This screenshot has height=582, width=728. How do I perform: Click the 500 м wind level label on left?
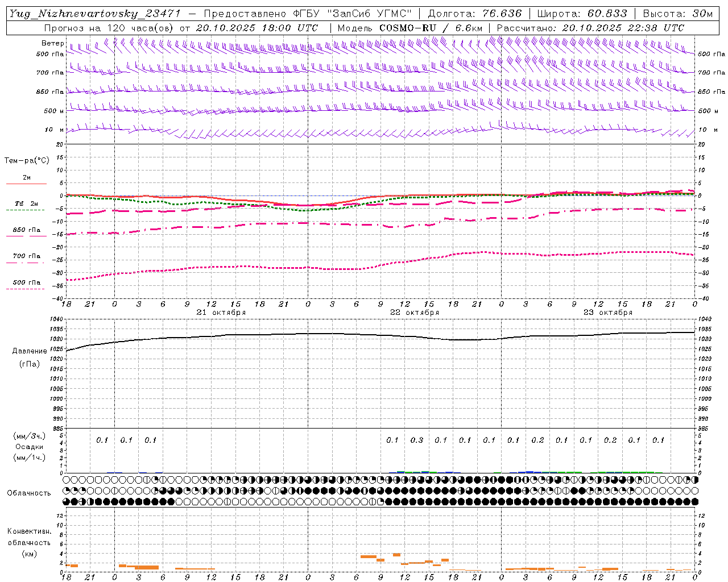54,111
